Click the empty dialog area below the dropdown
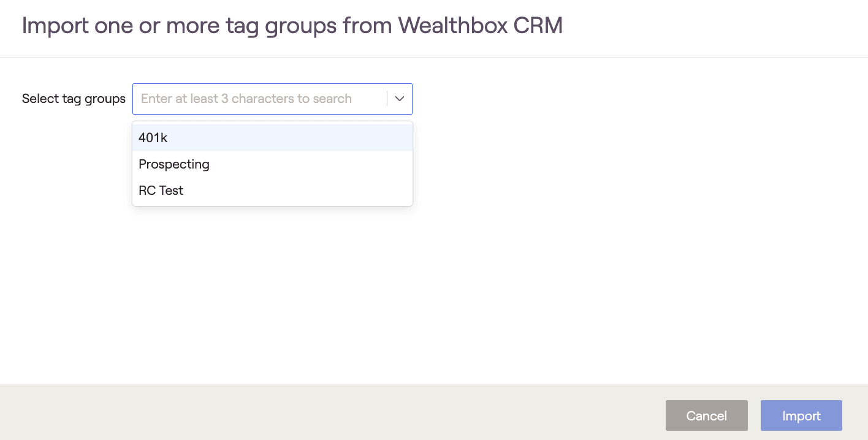The width and height of the screenshot is (868, 440). point(429,294)
